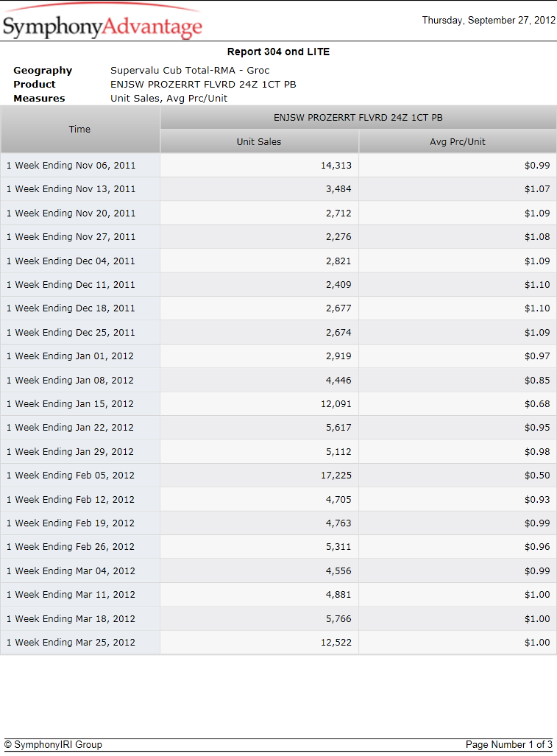This screenshot has height=756, width=557.
Task: Click the Avg Prc/Unit column header
Action: [x=458, y=142]
